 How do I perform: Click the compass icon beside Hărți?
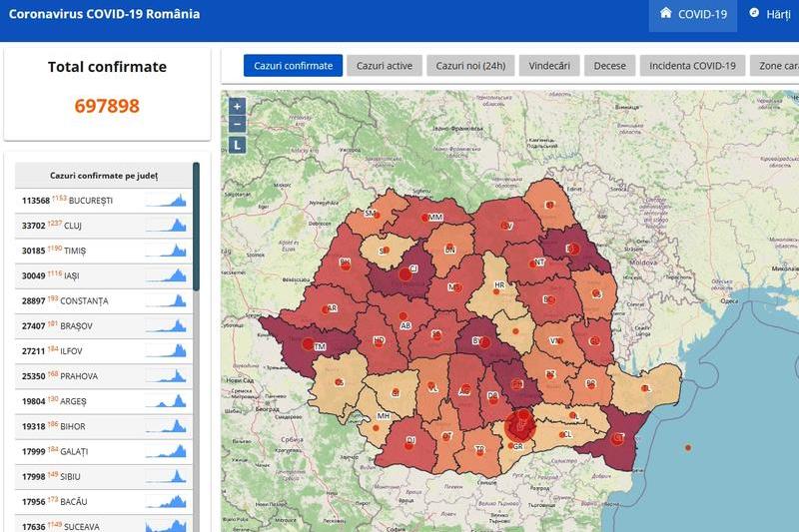(x=754, y=14)
